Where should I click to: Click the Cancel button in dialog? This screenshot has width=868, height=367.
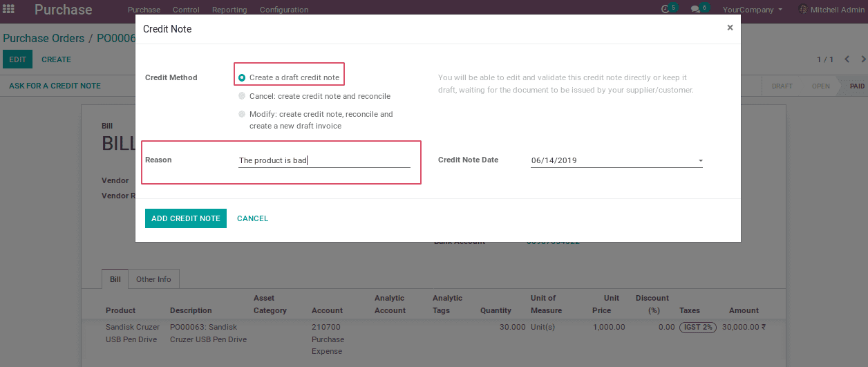pyautogui.click(x=252, y=218)
